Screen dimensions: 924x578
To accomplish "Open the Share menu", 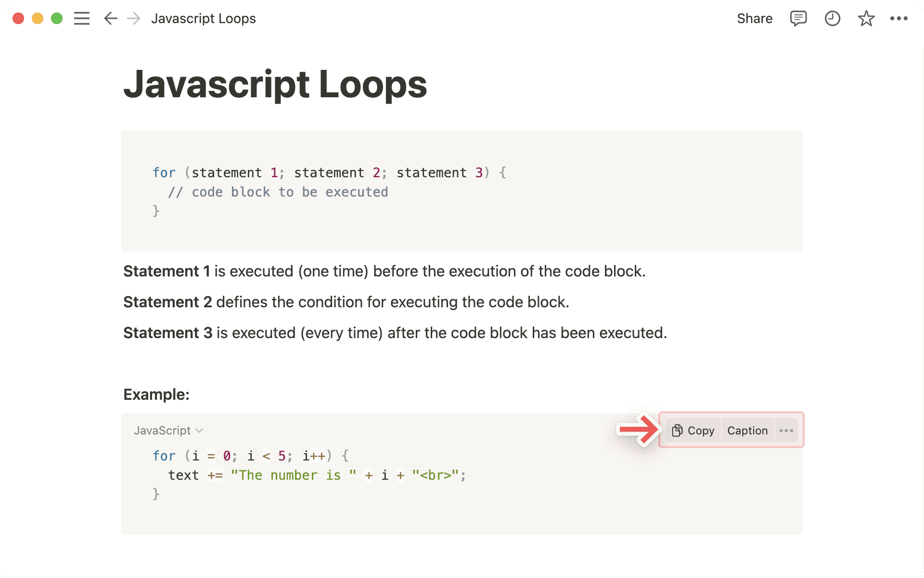I will point(755,18).
